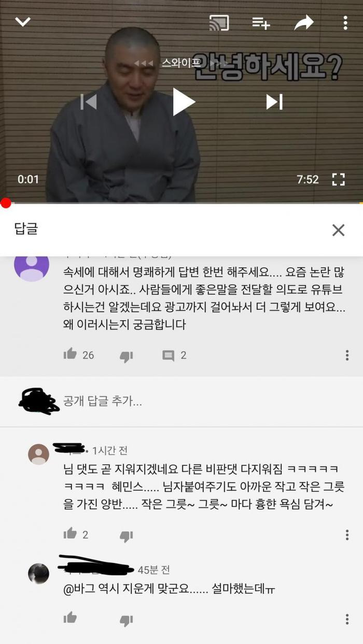Open the add-to-playlist icon

point(261,23)
